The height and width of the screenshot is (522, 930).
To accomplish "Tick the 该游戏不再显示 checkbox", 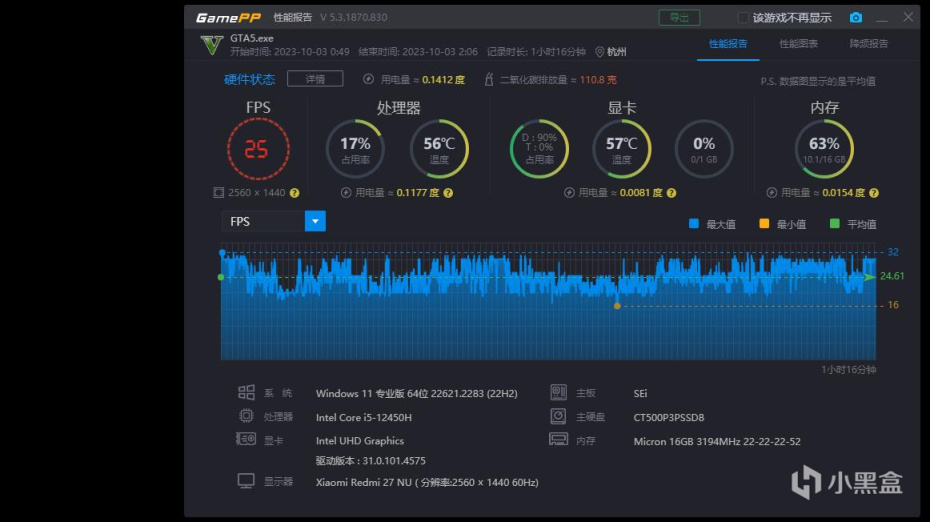I will click(743, 18).
